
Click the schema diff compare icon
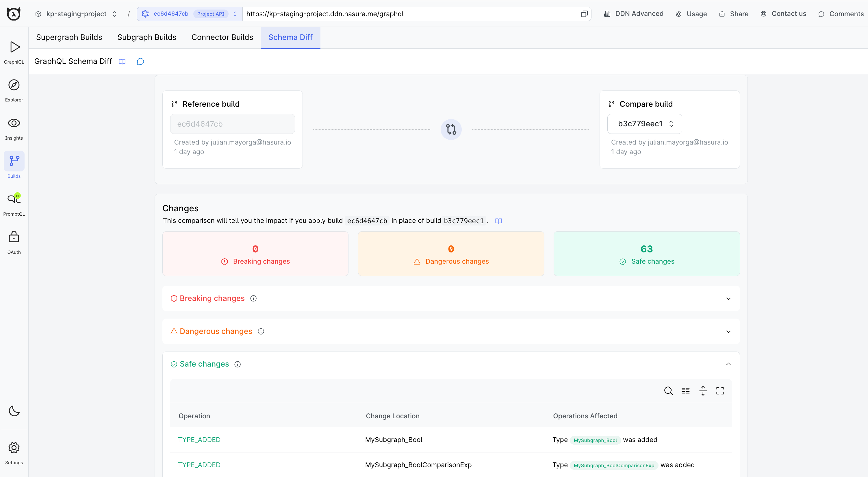click(451, 129)
